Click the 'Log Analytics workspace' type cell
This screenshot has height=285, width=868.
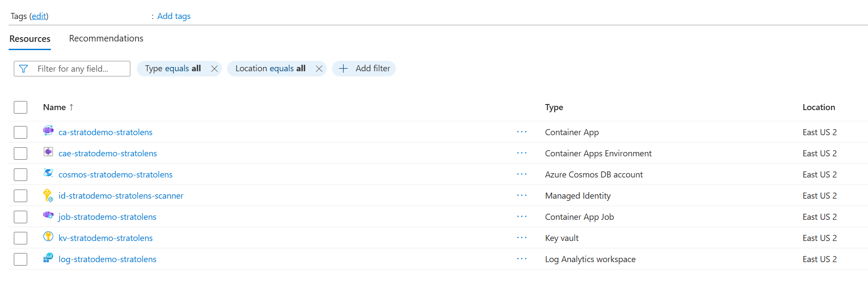tap(590, 259)
